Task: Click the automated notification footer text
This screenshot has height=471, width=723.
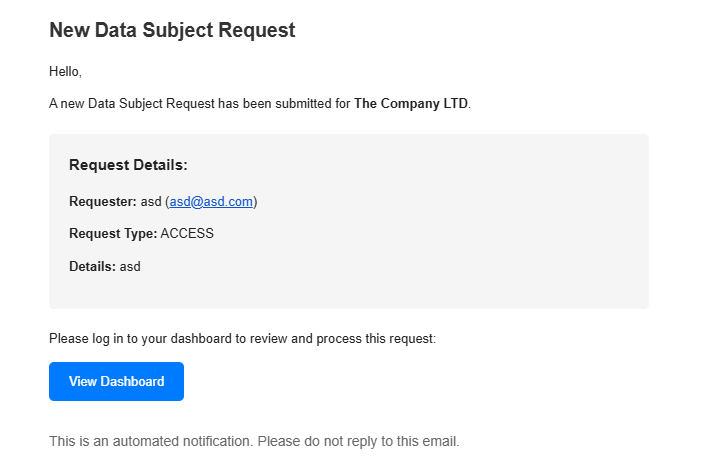Action: 254,441
